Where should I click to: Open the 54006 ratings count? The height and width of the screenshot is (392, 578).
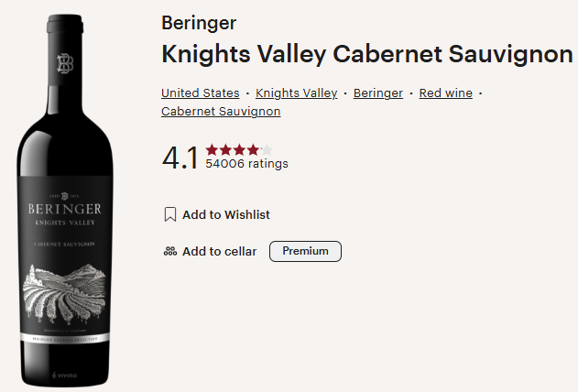point(246,164)
